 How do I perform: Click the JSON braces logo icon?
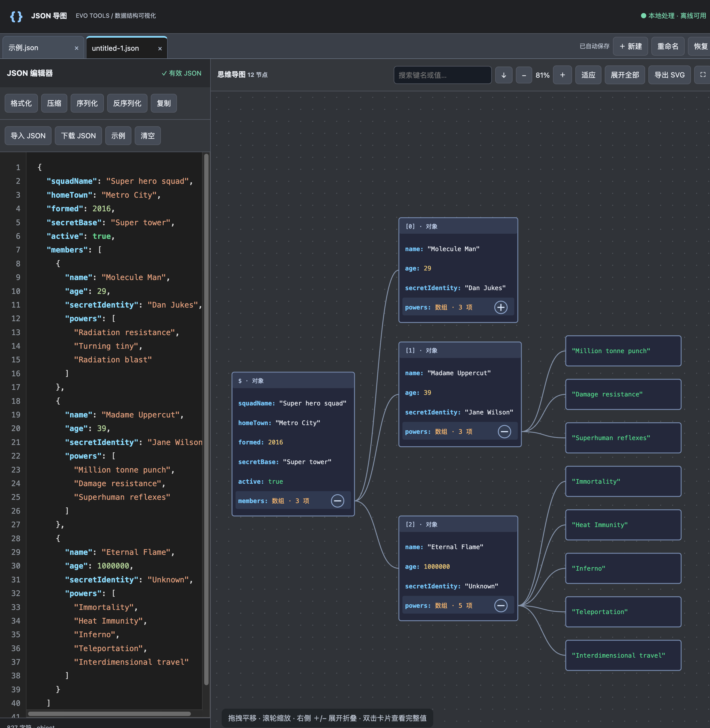tap(16, 16)
